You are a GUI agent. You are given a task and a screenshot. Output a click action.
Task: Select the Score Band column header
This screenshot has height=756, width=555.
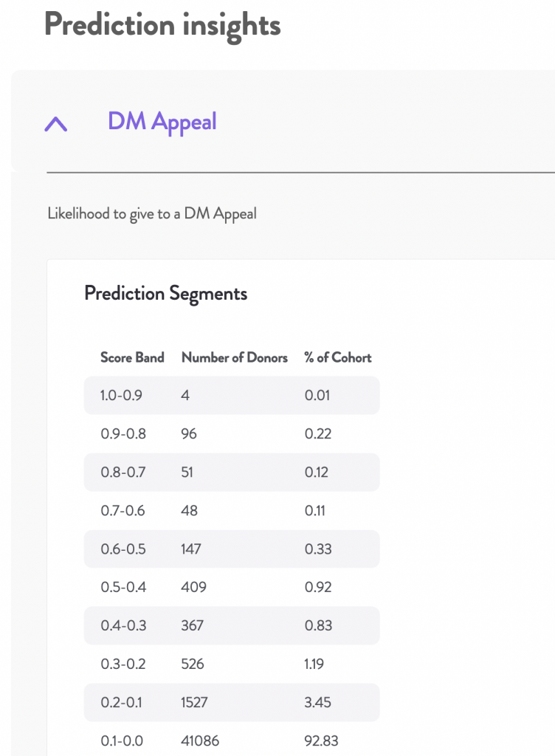click(x=132, y=357)
